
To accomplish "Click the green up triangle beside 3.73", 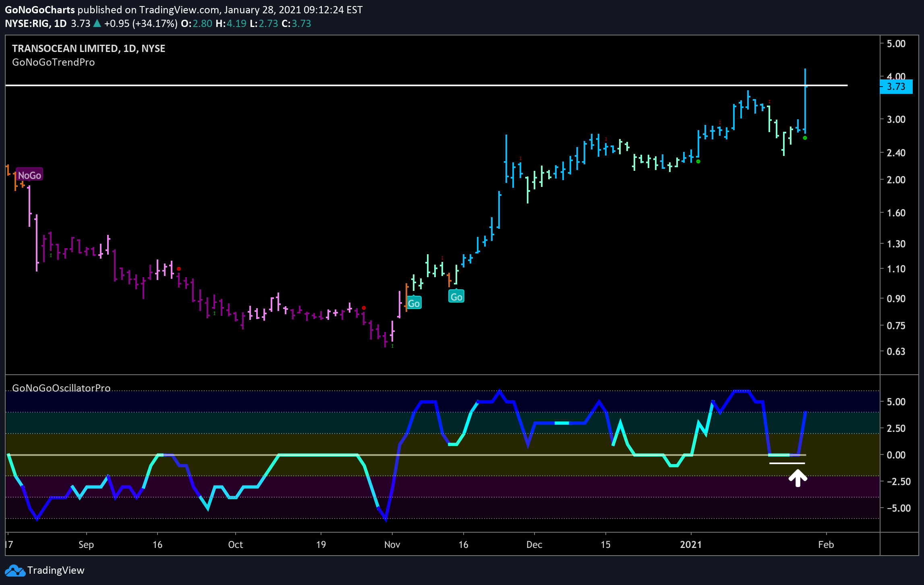I will click(97, 23).
